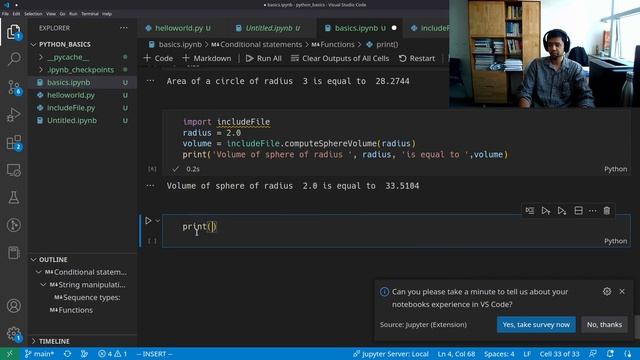Click inside the print() code cell editor

396,227
